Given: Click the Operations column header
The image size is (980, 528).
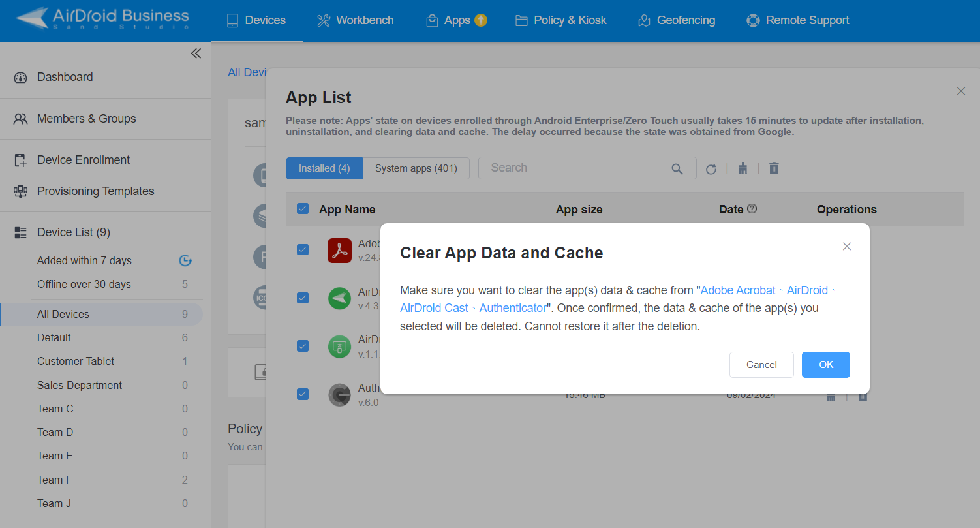Looking at the screenshot, I should pyautogui.click(x=846, y=210).
